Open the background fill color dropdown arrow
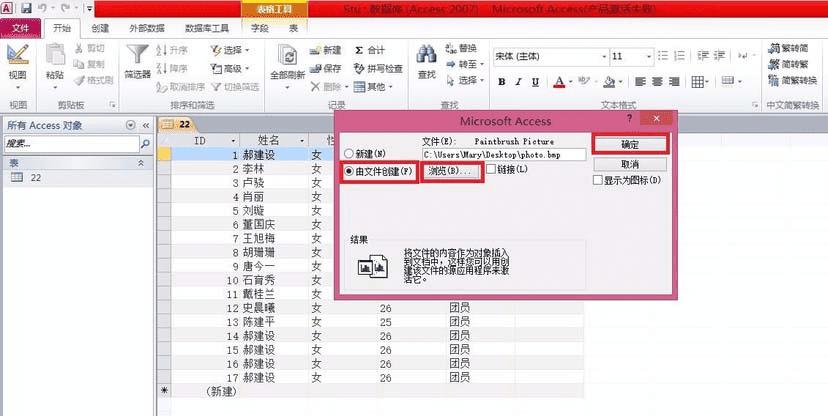The height and width of the screenshot is (416, 828). (x=620, y=82)
